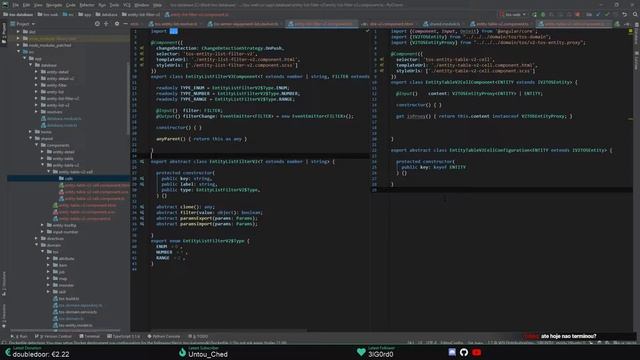Click tos-database in the navigation breadcrumb
Viewport: 640px width, 360px height.
[18, 14]
